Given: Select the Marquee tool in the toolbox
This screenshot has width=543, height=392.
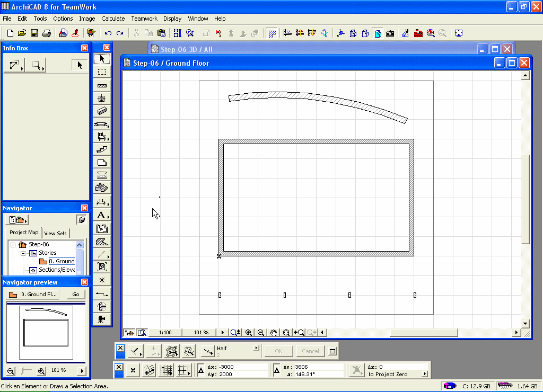Looking at the screenshot, I should click(102, 72).
